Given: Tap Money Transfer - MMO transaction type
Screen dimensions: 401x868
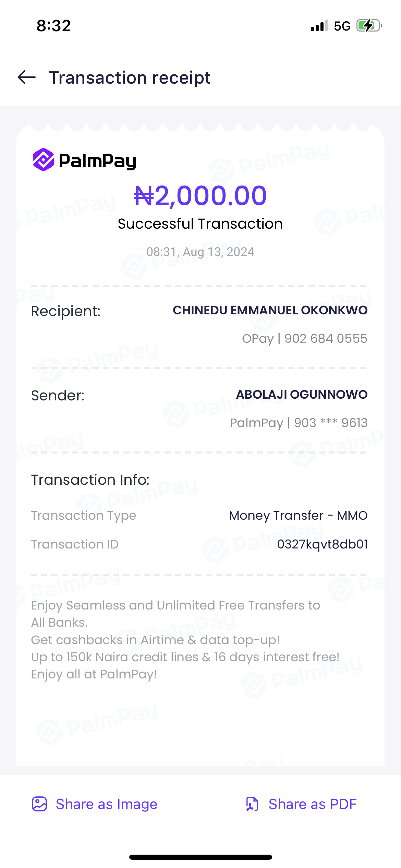Looking at the screenshot, I should [298, 516].
